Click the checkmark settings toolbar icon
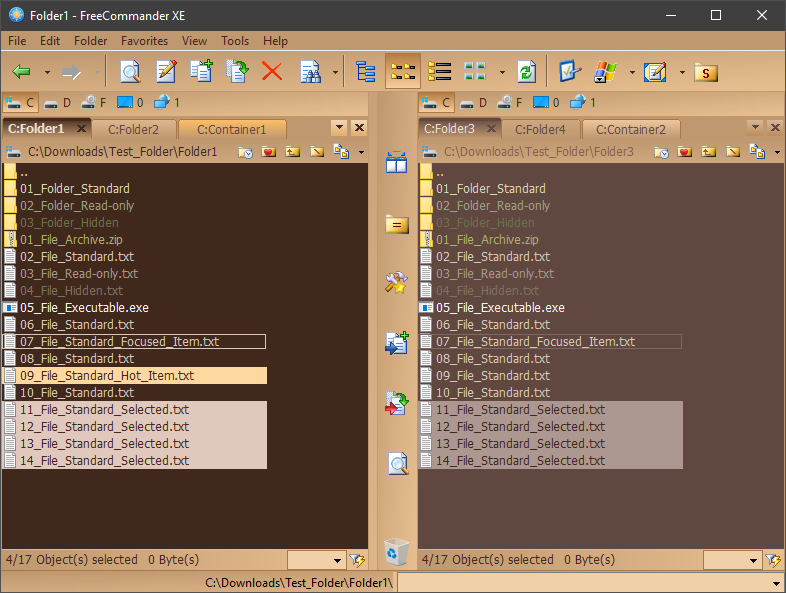 click(570, 72)
